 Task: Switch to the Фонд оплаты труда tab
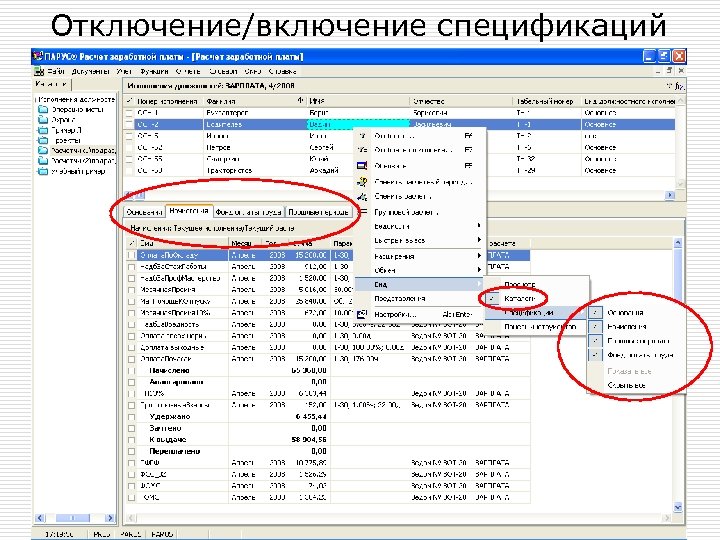point(248,212)
